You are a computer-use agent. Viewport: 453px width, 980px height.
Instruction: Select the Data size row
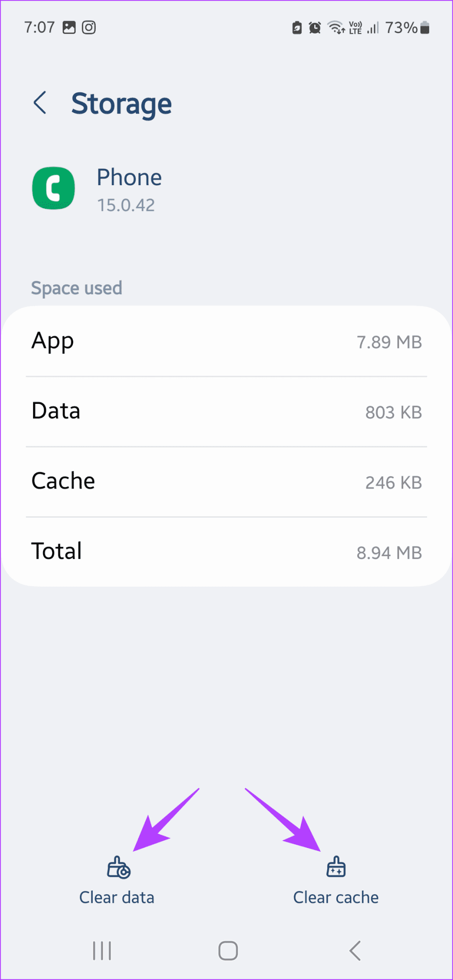226,412
